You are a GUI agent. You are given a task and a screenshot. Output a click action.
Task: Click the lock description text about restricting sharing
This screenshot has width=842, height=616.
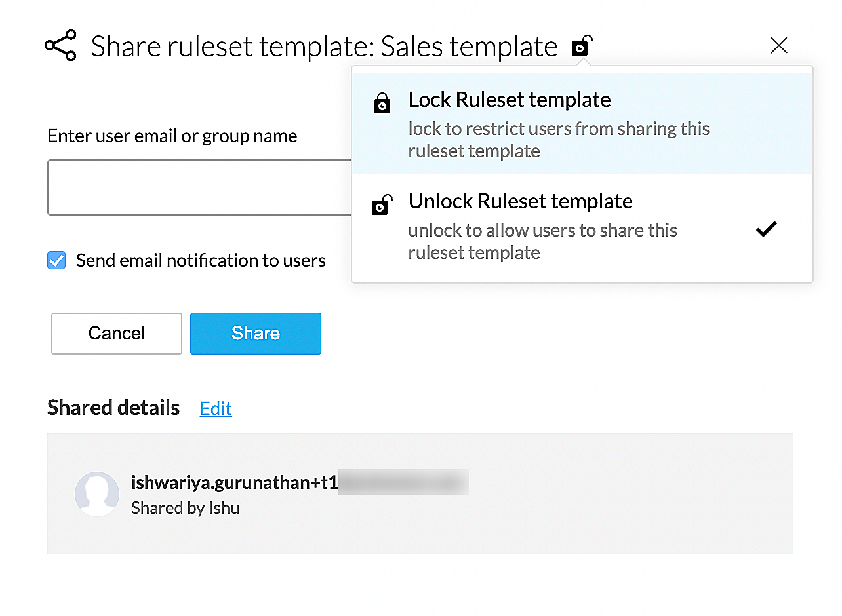click(x=558, y=140)
